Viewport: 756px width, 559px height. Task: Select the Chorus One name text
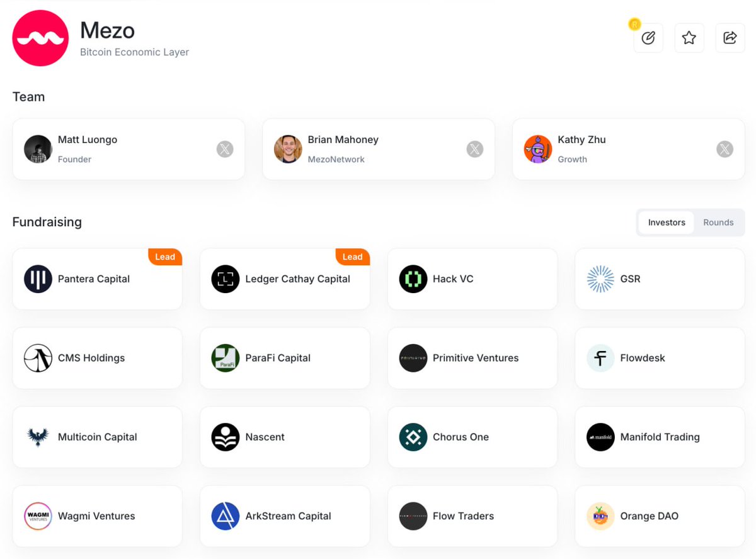(x=461, y=437)
